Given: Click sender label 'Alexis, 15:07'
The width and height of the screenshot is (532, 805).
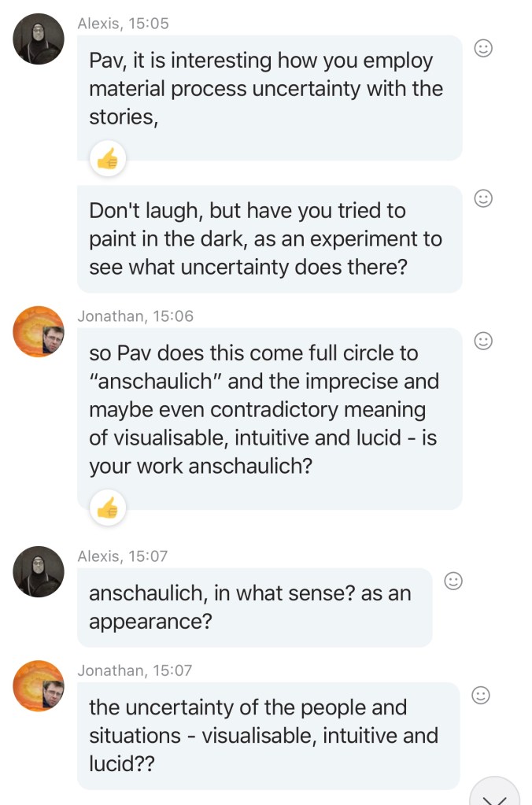Looking at the screenshot, I should coord(123,556).
